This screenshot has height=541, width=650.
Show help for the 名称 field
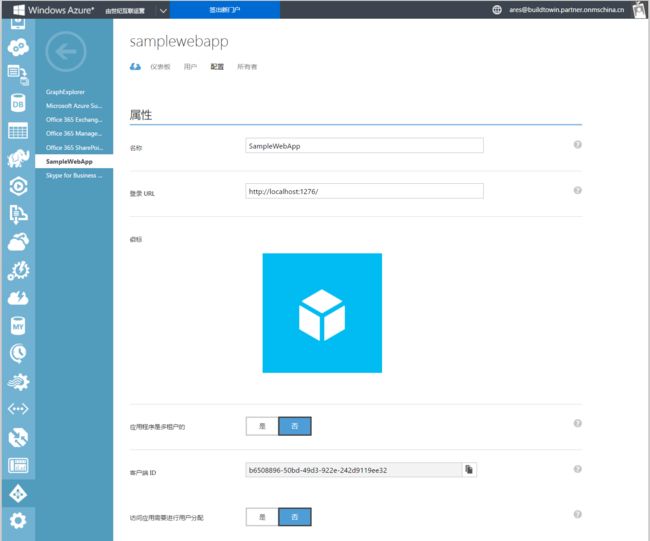pos(577,144)
